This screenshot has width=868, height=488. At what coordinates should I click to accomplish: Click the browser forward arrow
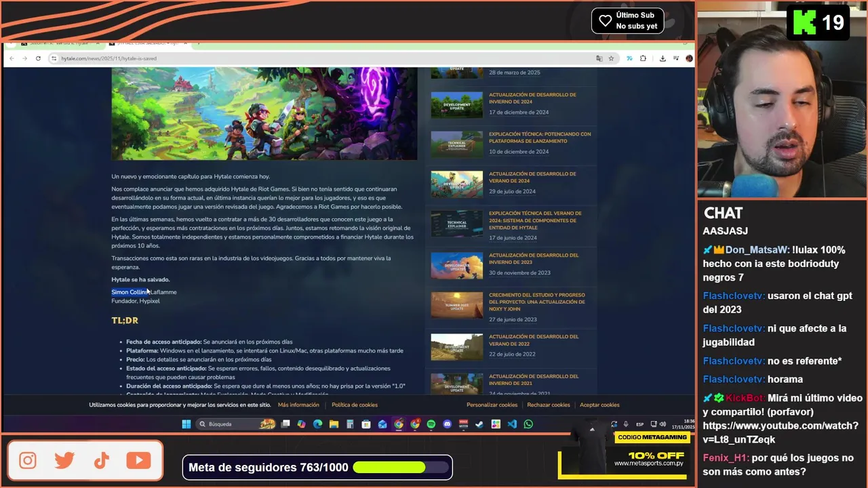[x=25, y=58]
